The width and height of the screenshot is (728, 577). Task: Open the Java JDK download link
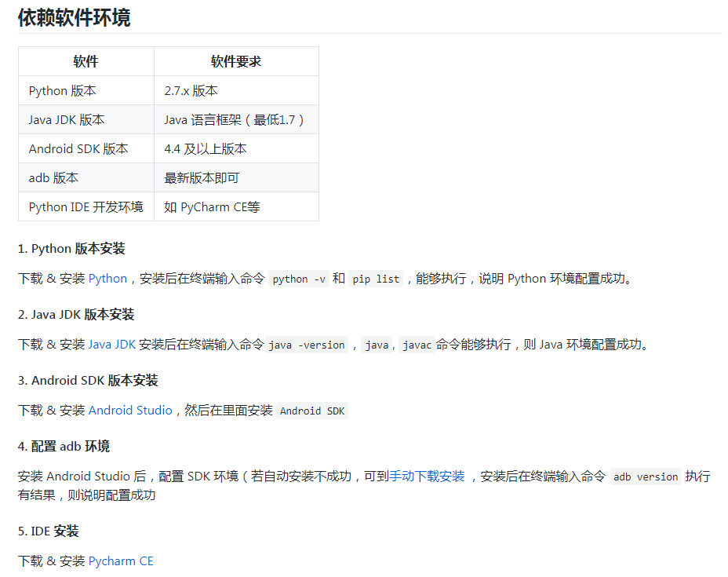[x=111, y=344]
